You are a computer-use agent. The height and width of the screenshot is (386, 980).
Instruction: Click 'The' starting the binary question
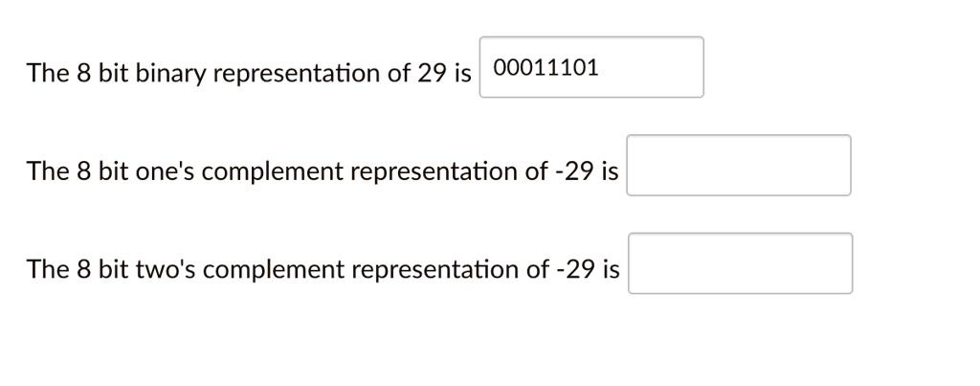tap(48, 73)
